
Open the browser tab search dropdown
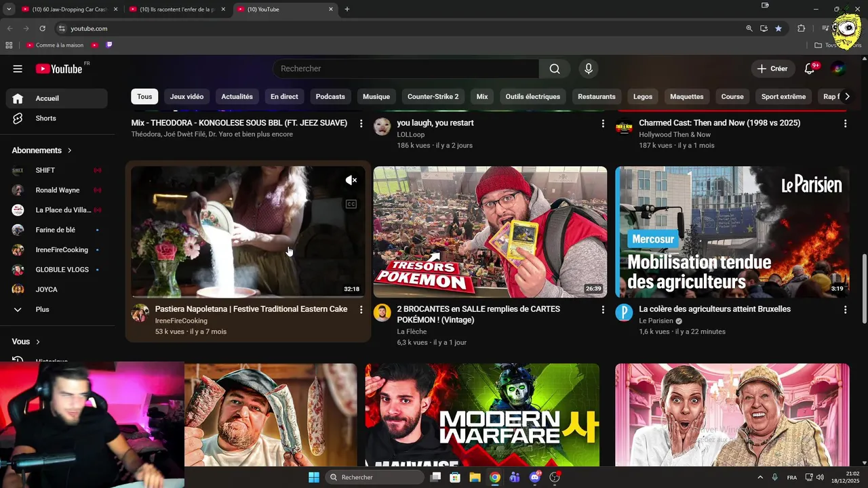coord(9,9)
